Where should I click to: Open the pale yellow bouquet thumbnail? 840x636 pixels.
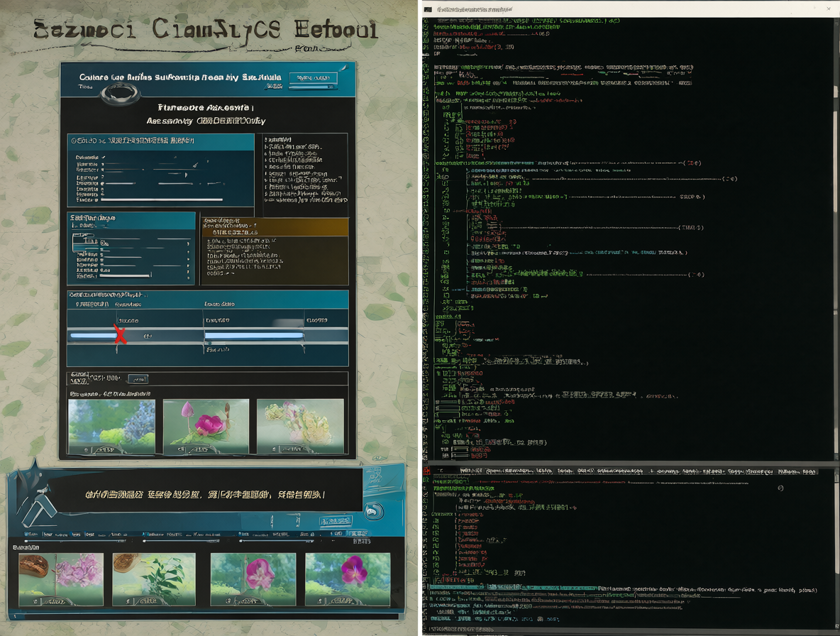pos(301,427)
